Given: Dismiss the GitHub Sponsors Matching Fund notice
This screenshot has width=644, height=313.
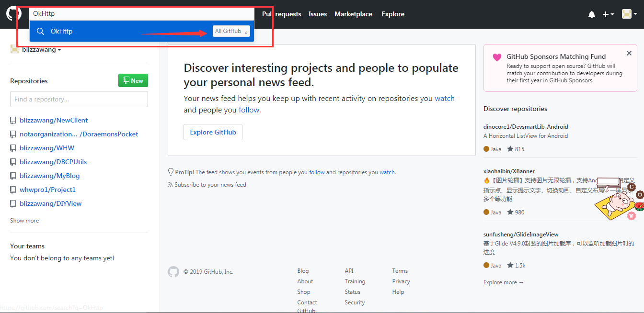Looking at the screenshot, I should click(x=629, y=53).
